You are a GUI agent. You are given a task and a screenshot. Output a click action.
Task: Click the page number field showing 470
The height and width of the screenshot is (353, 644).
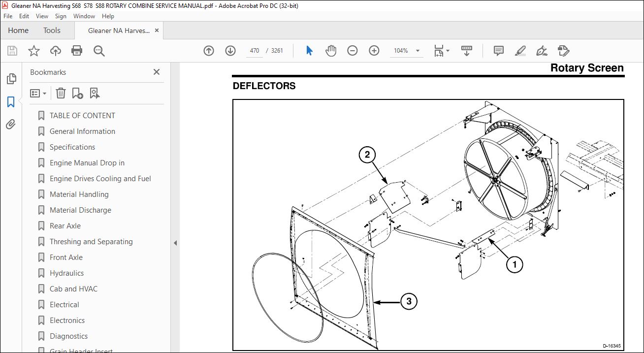point(255,51)
